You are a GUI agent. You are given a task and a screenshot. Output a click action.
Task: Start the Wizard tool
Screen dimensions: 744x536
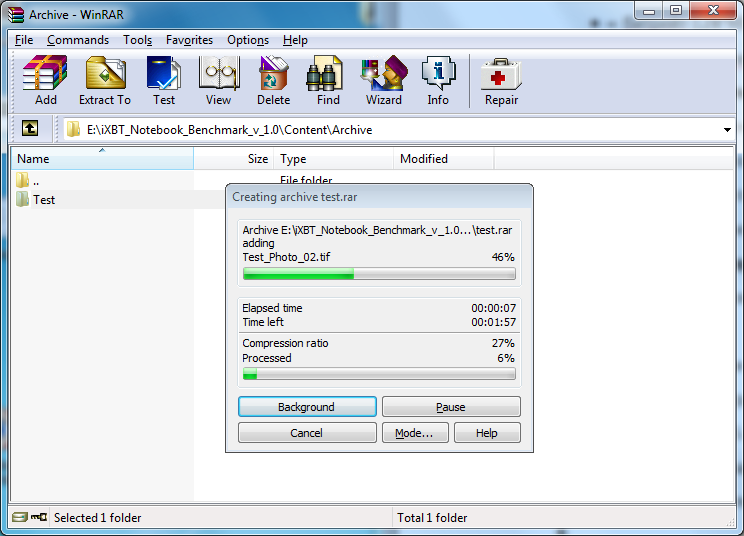point(384,81)
